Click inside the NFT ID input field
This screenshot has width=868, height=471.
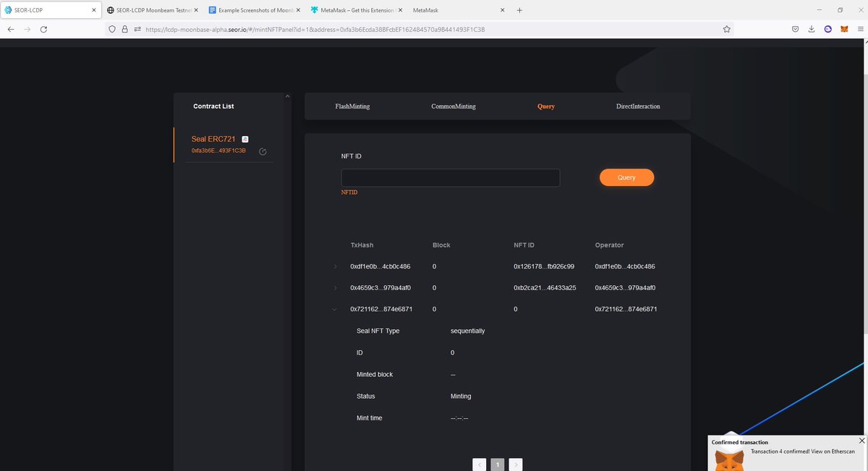[450, 177]
